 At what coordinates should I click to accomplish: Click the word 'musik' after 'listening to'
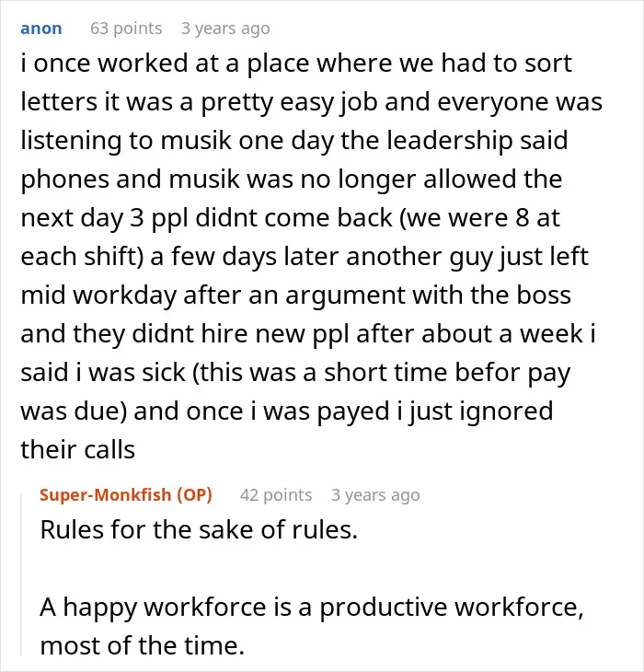196,141
